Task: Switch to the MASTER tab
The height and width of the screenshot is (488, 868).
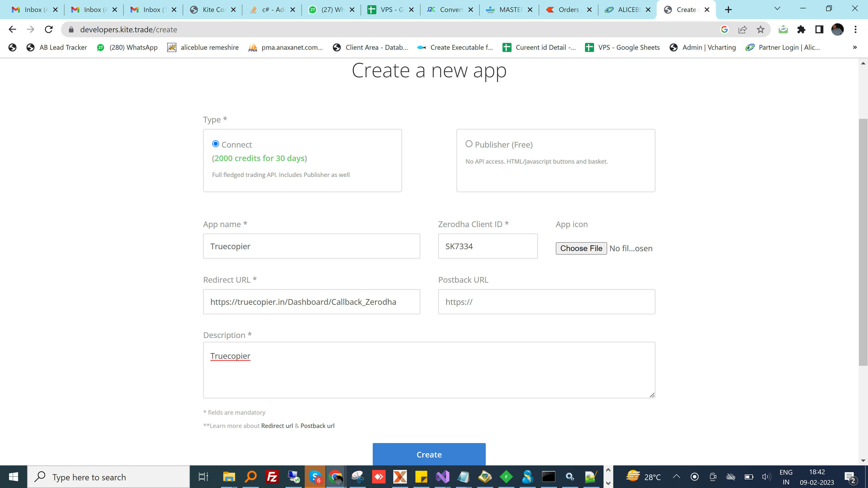Action: (x=505, y=10)
